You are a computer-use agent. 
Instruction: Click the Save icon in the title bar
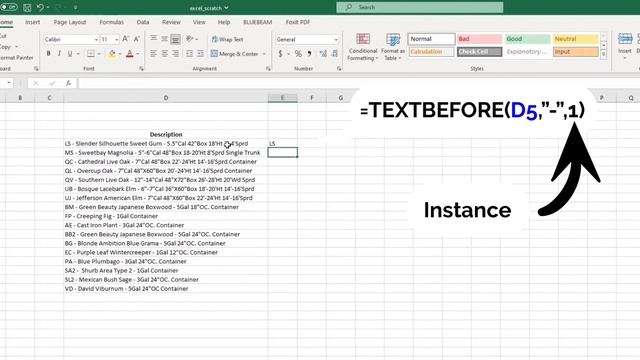[27, 7]
